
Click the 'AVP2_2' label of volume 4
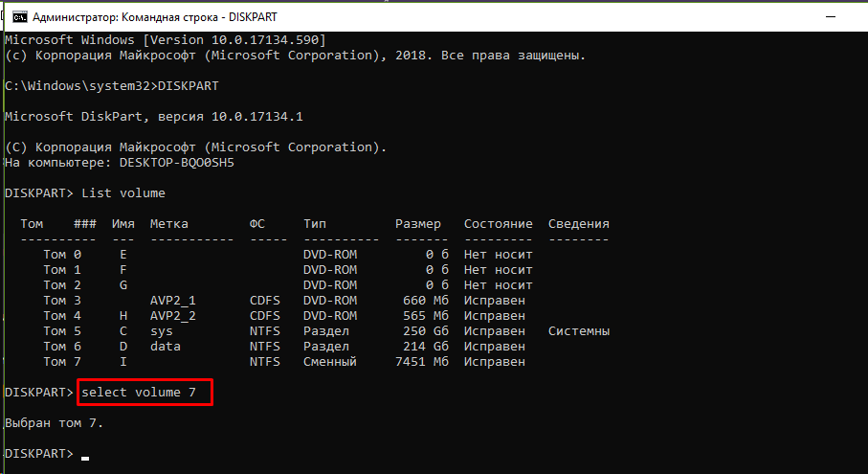click(172, 316)
